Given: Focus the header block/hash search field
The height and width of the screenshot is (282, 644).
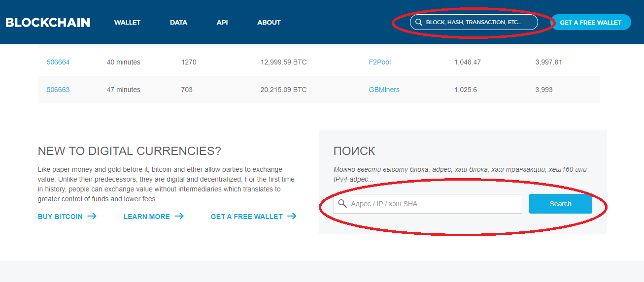Looking at the screenshot, I should 474,22.
